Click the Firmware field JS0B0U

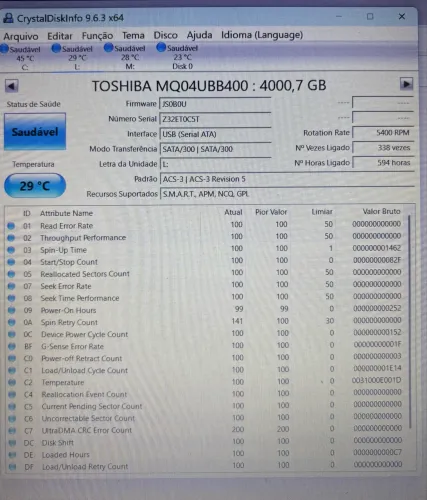[215, 104]
